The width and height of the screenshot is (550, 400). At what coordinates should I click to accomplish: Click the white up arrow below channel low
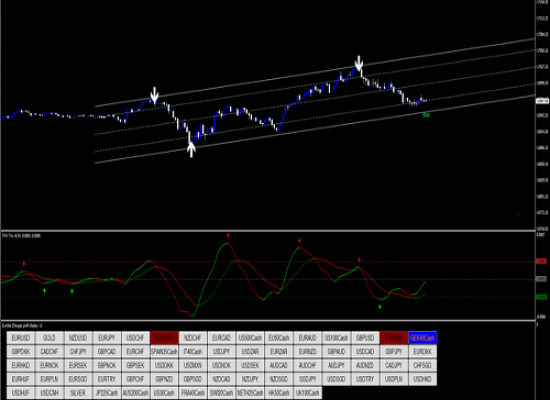tap(191, 150)
